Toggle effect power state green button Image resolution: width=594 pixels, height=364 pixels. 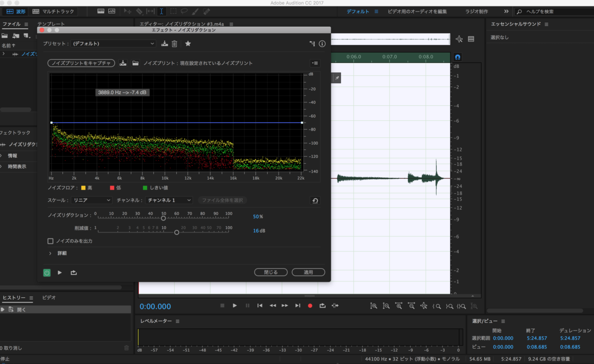(47, 273)
